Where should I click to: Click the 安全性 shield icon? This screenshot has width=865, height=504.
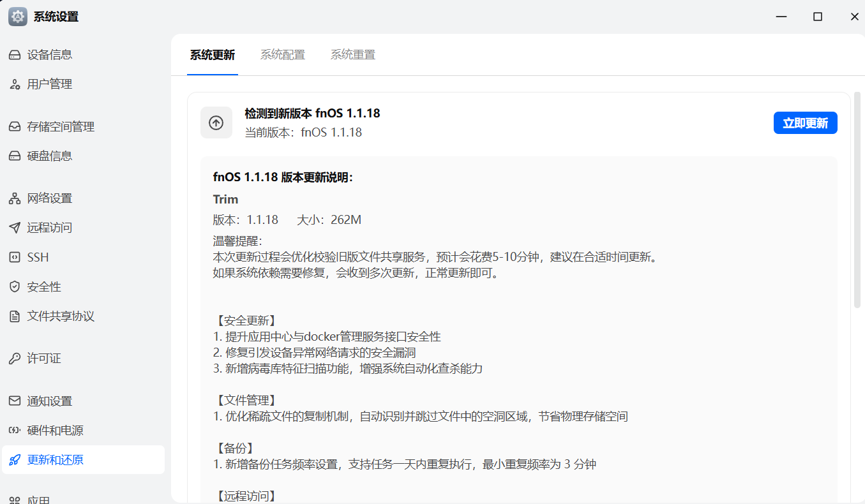(x=15, y=286)
